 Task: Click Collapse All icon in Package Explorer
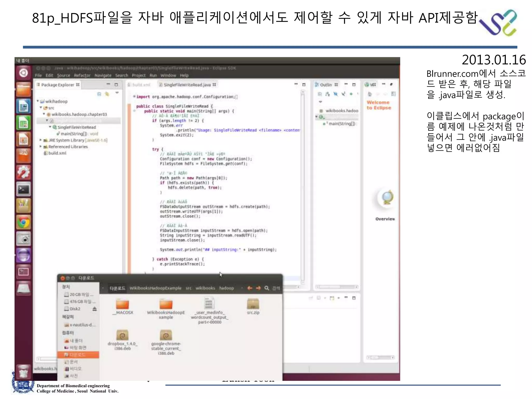pyautogui.click(x=99, y=94)
